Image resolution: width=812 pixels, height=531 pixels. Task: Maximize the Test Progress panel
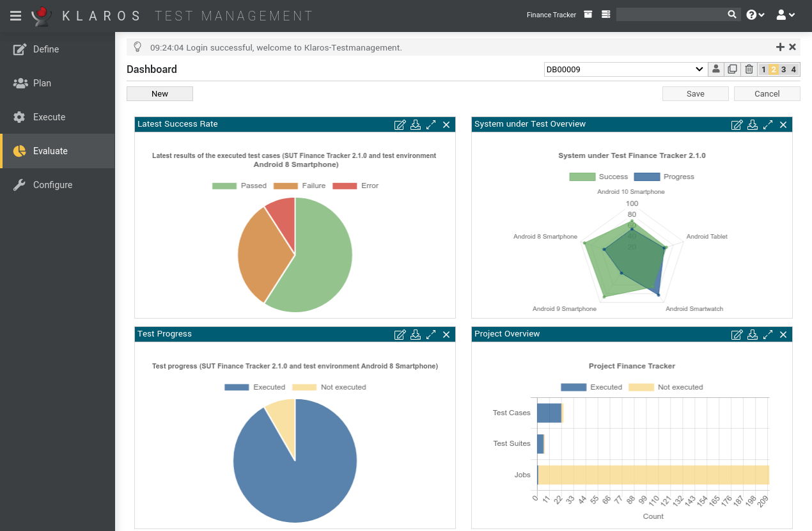[x=431, y=335]
